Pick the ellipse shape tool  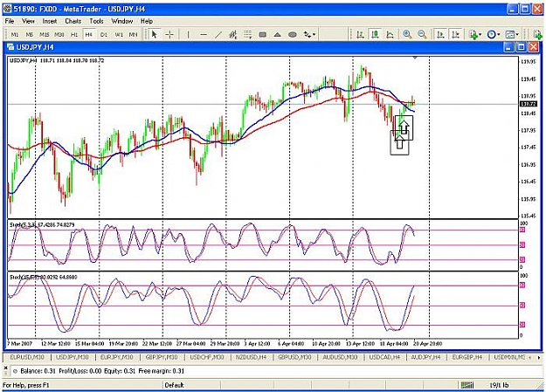click(x=293, y=34)
